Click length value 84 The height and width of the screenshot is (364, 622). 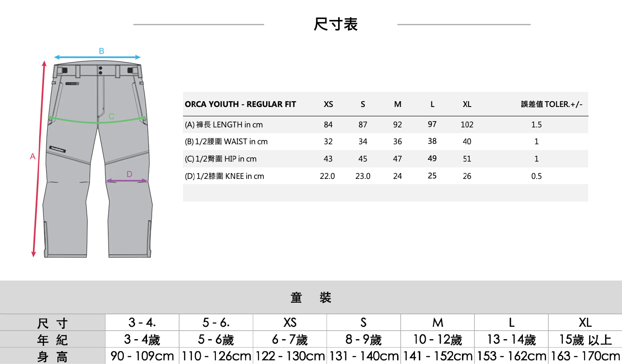328,125
